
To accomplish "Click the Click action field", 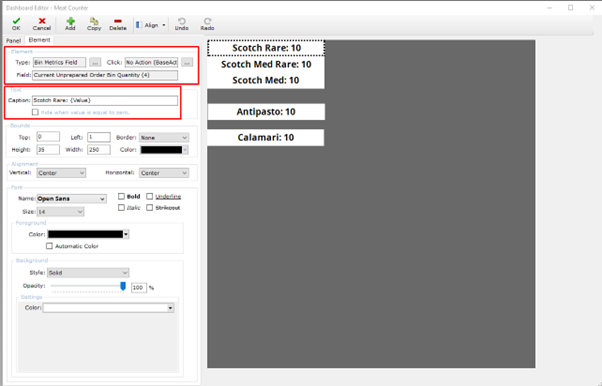I will (x=151, y=62).
